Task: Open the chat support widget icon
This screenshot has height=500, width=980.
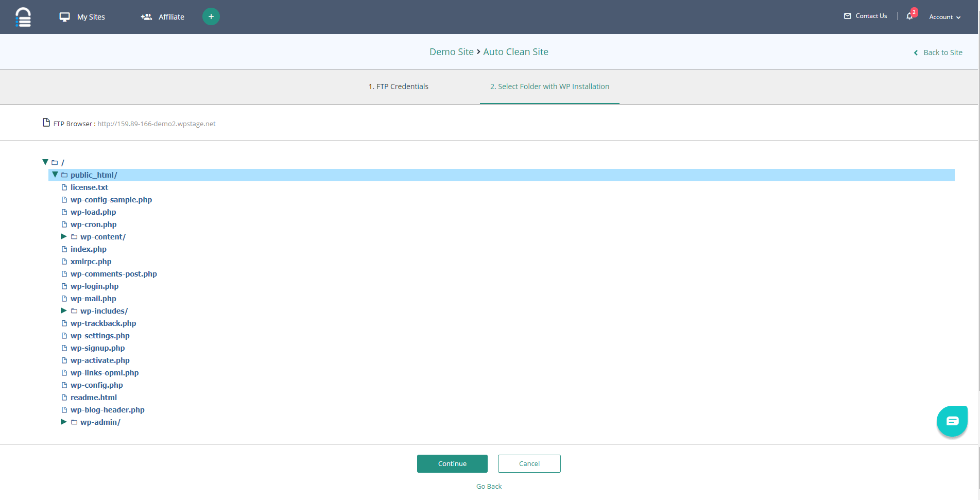Action: tap(952, 421)
